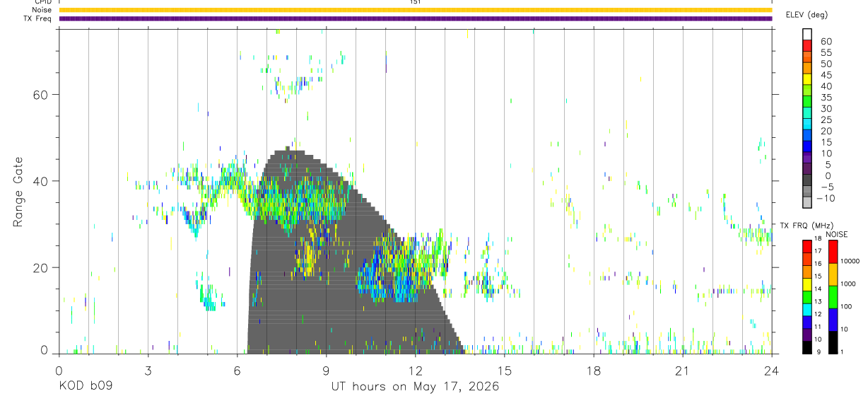The height and width of the screenshot is (401, 868).
Task: Click the '50' value on ELEV scale
Action: click(826, 64)
